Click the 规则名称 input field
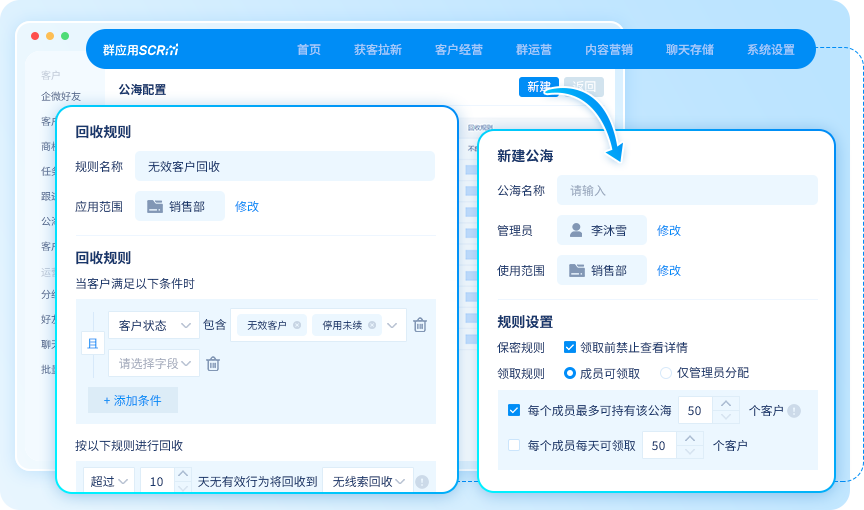 (285, 166)
